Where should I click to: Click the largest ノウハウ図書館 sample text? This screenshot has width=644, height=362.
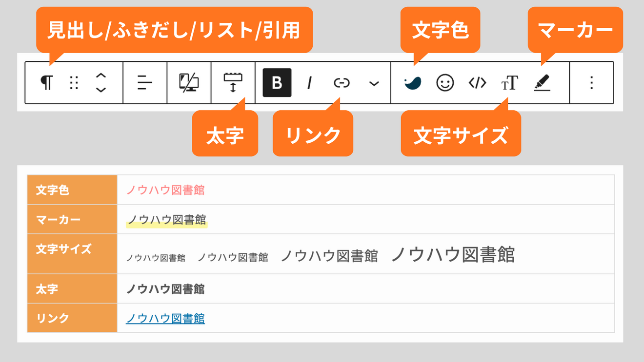[454, 255]
